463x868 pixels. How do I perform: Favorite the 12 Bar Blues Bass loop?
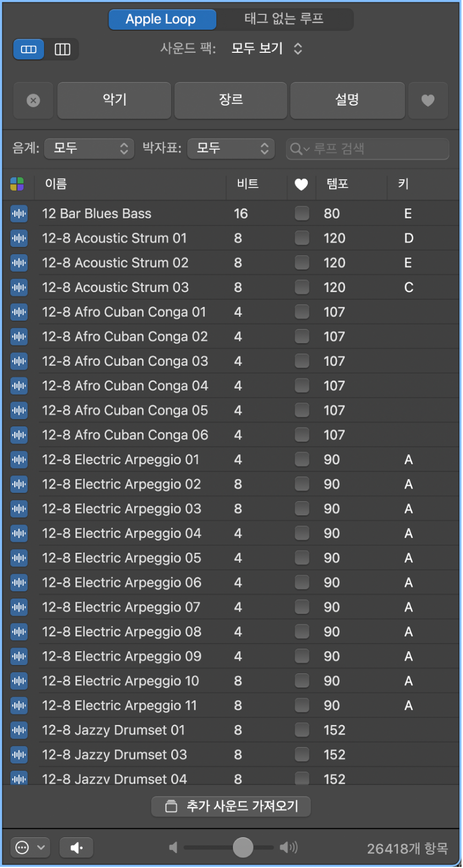point(302,214)
